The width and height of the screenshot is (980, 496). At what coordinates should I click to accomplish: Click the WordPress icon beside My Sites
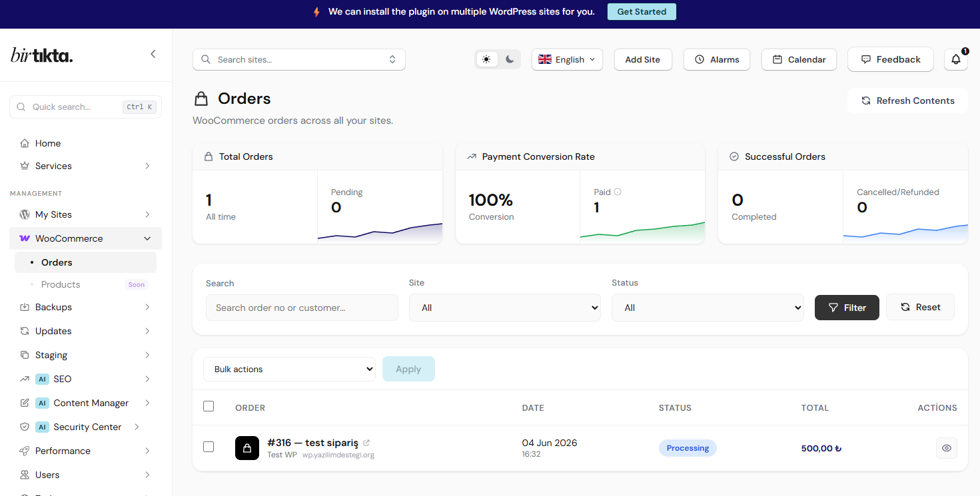pyautogui.click(x=25, y=214)
